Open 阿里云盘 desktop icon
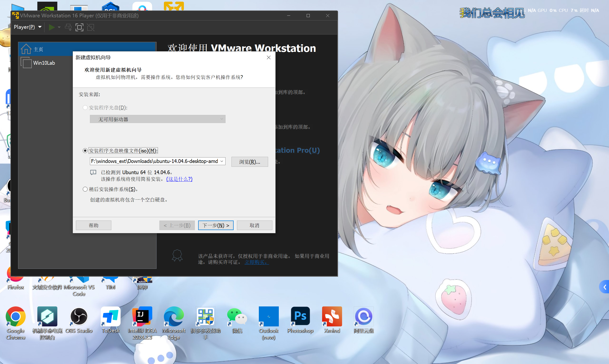This screenshot has height=364, width=609. pyautogui.click(x=364, y=320)
